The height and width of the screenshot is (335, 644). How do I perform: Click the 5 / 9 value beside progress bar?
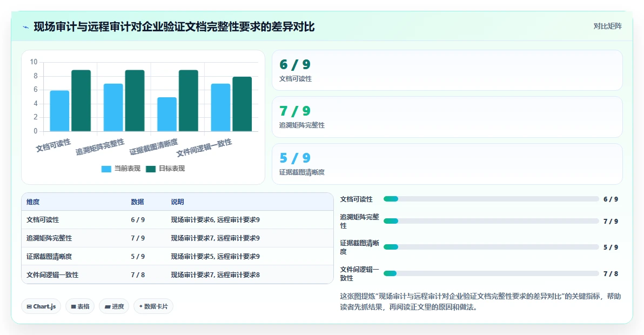(x=611, y=247)
